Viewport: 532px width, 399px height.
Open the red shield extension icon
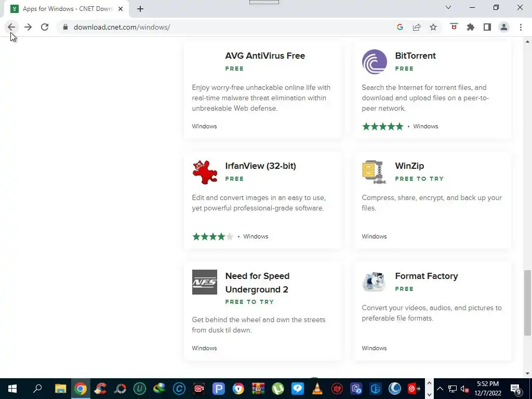point(454,26)
